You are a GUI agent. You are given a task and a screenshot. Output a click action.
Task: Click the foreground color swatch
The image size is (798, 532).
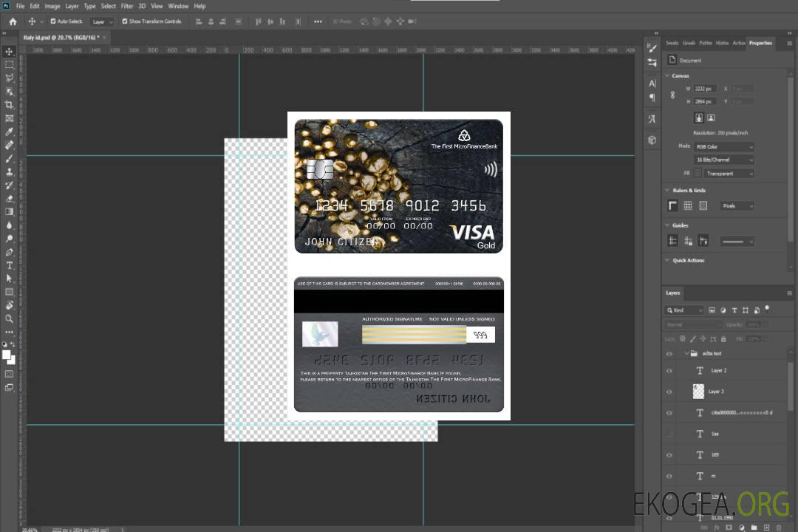[x=7, y=355]
